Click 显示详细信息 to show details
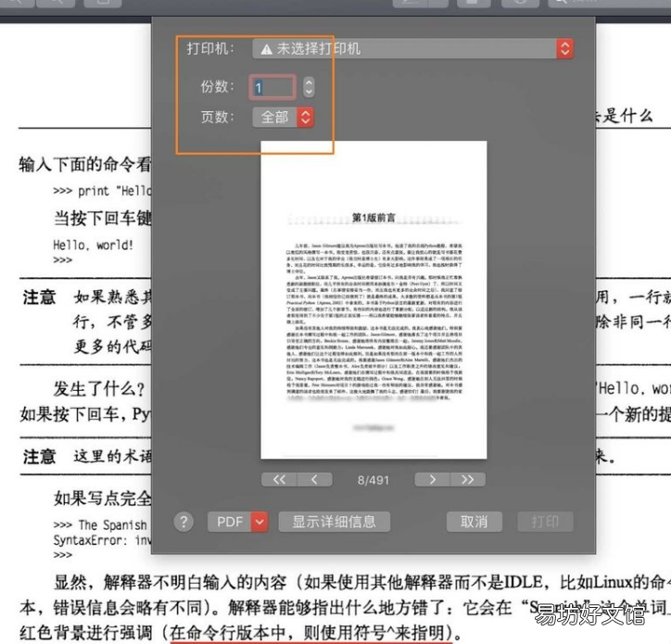Screen dimensions: 671x644 [335, 522]
